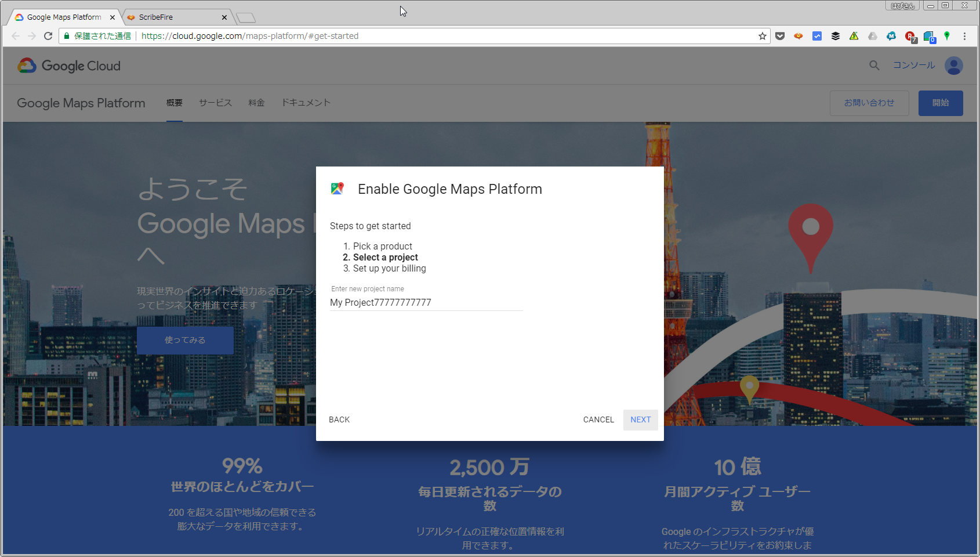Select the Google Maps Platform browser tab
The image size is (980, 557).
tap(64, 17)
